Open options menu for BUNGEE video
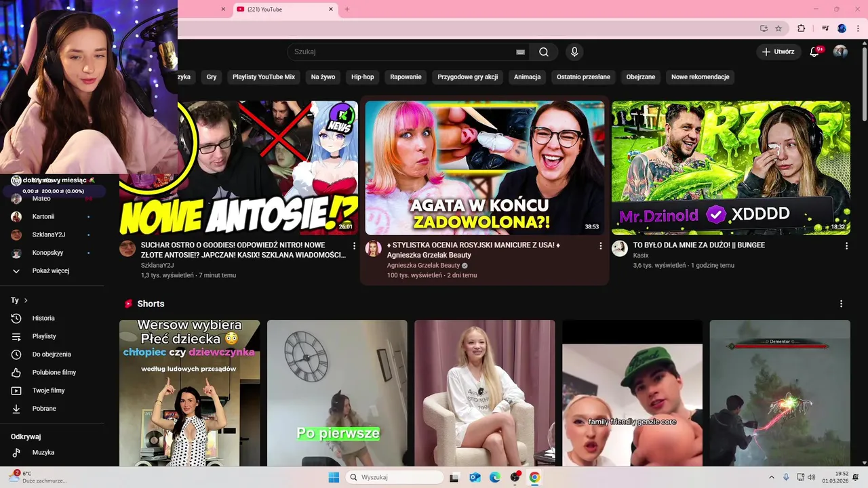This screenshot has height=488, width=868. 846,245
